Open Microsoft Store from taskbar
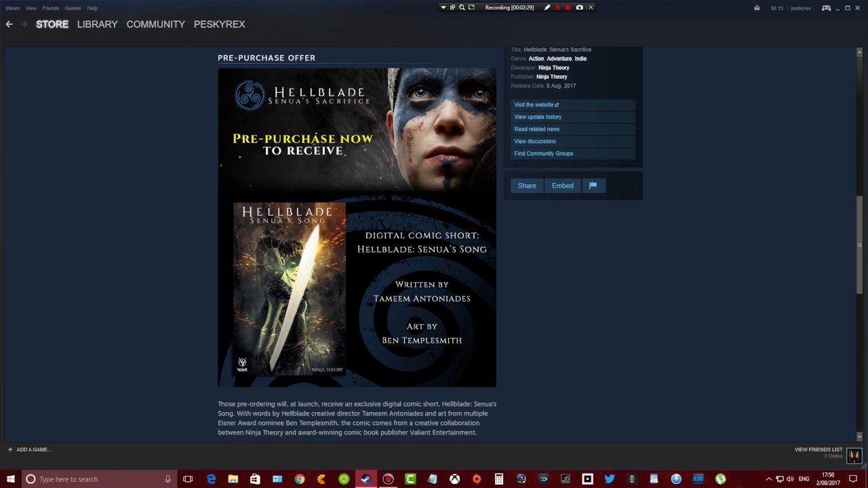The width and height of the screenshot is (868, 488). coord(255,479)
